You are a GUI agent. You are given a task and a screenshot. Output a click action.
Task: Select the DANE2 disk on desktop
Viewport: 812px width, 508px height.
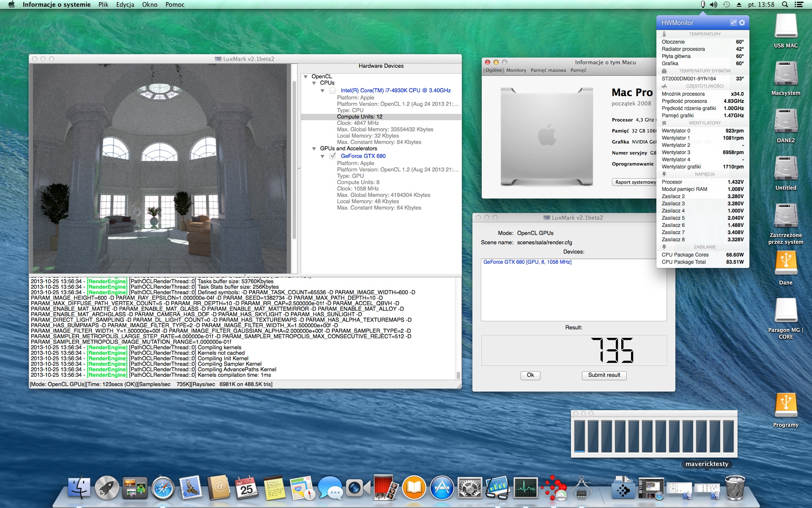click(786, 126)
